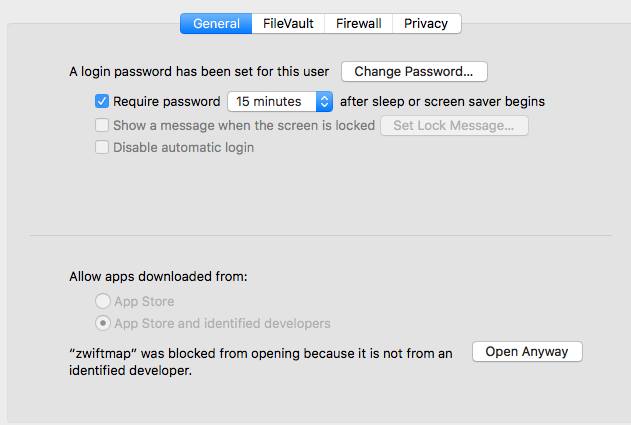This screenshot has height=425, width=631.
Task: Click the Require password label text
Action: [x=167, y=101]
